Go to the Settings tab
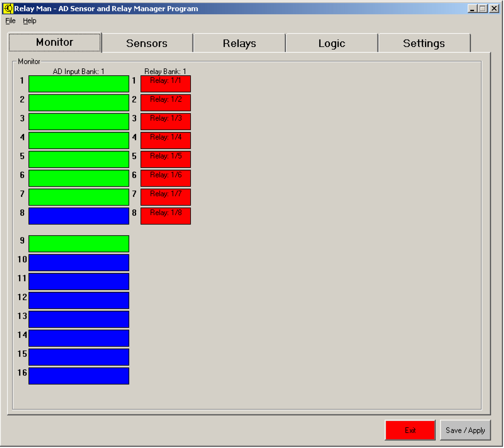This screenshot has width=504, height=448. [x=424, y=43]
